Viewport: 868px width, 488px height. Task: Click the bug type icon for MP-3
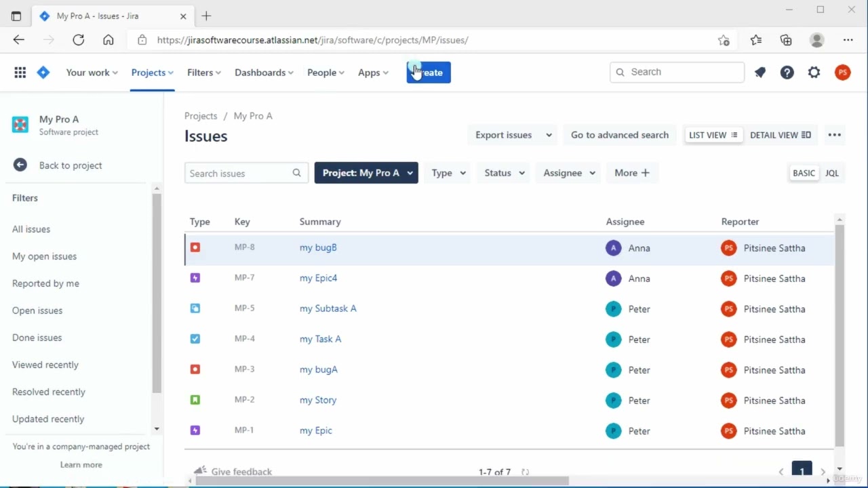tap(195, 369)
